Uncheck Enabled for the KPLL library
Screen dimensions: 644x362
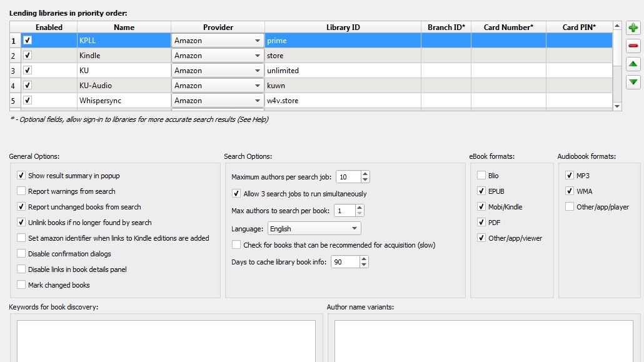click(28, 40)
